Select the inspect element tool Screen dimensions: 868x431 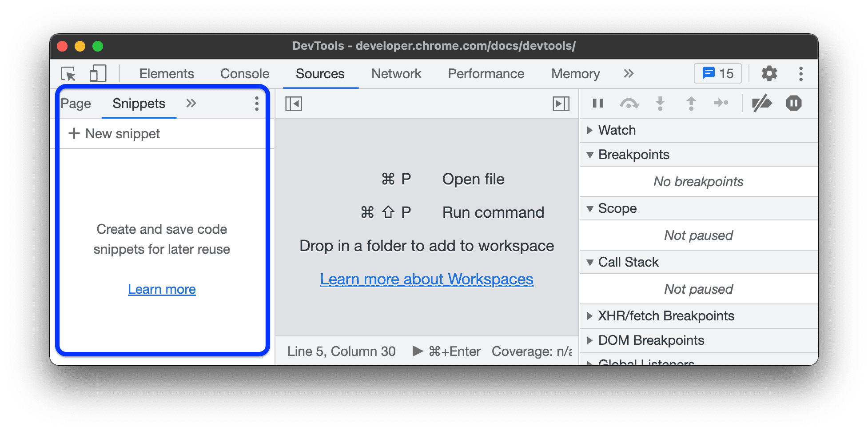[69, 74]
